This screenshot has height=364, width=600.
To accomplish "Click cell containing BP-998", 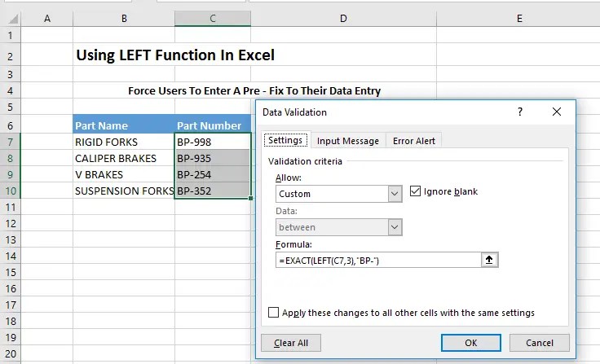I will click(x=212, y=142).
